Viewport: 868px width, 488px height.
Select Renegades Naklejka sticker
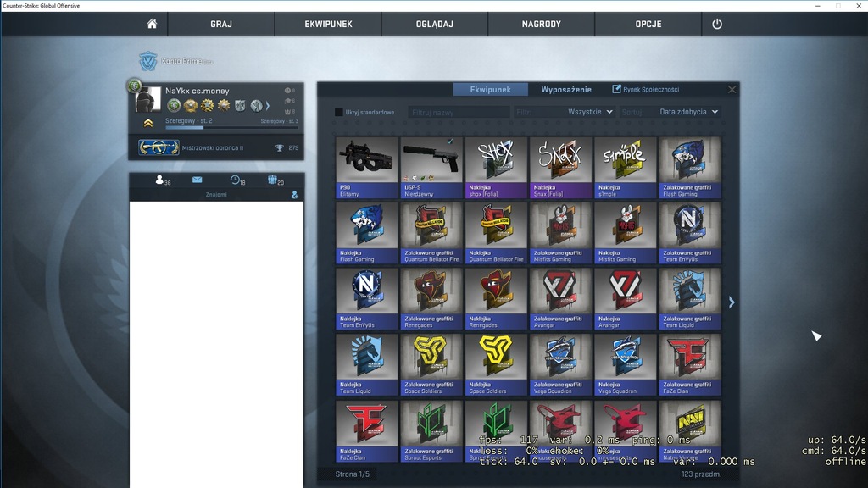point(496,299)
